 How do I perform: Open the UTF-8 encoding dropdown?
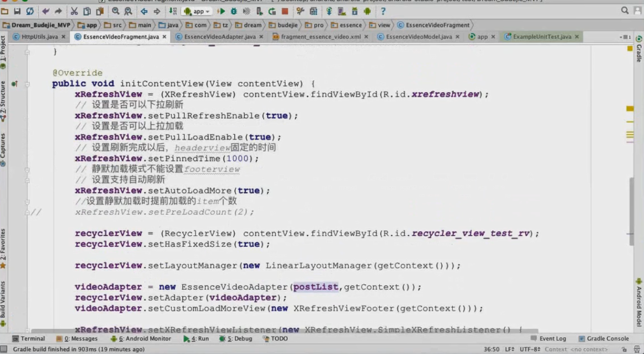530,349
